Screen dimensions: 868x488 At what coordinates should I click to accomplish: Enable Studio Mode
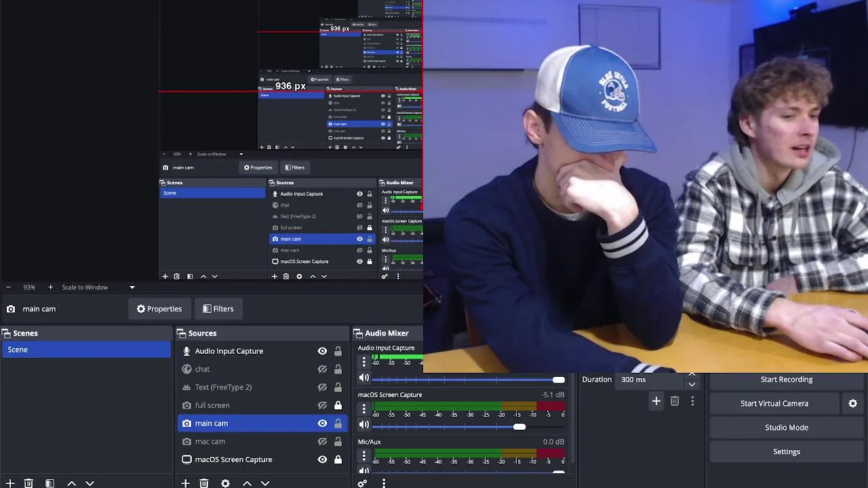click(x=787, y=428)
